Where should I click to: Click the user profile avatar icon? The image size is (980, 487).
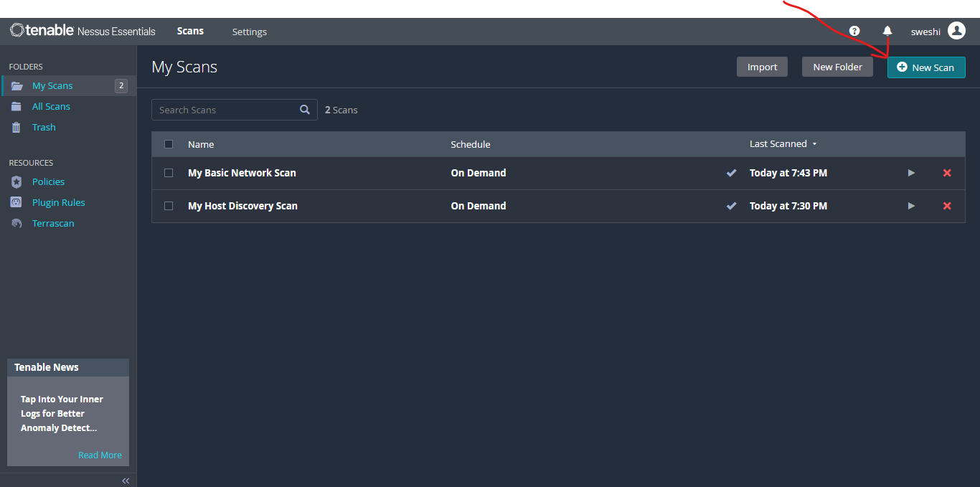coord(956,31)
